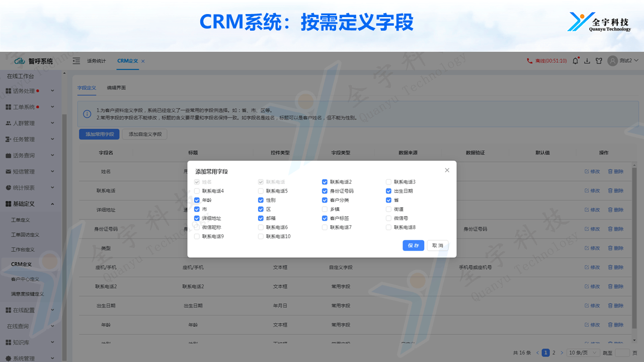Viewport: 644px width, 362px height.
Task: Click the 跳至 page number input field
Action: pyautogui.click(x=622, y=353)
